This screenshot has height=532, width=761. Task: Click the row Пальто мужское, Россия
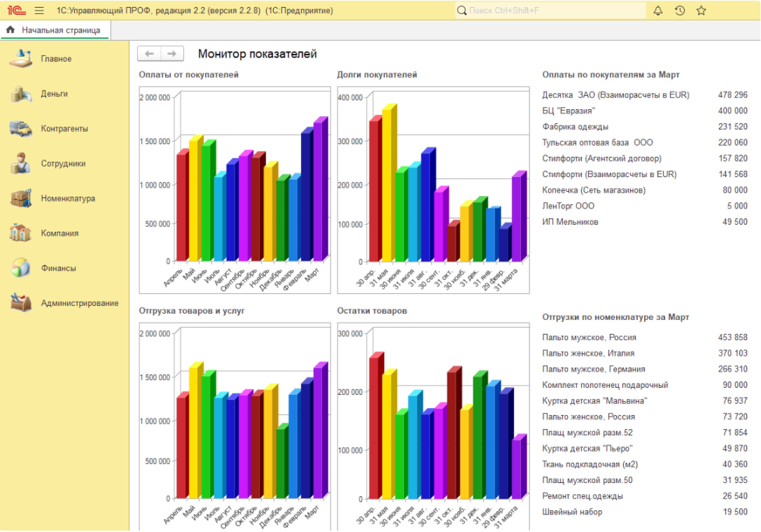pos(645,337)
